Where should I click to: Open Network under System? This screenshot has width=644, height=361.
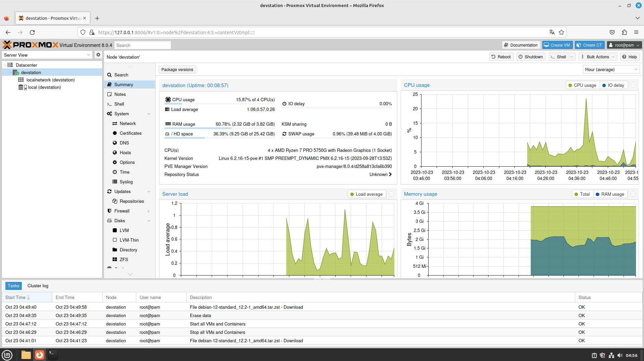(130, 123)
